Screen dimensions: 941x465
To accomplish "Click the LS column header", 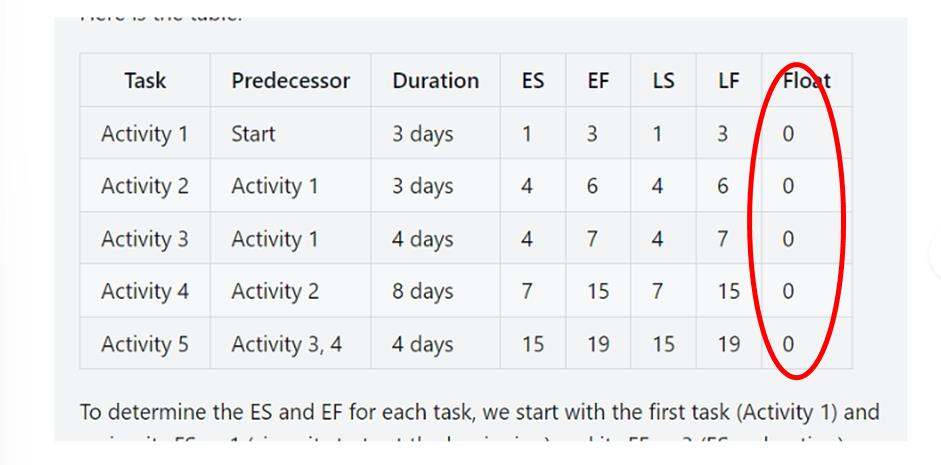I will 663,80.
